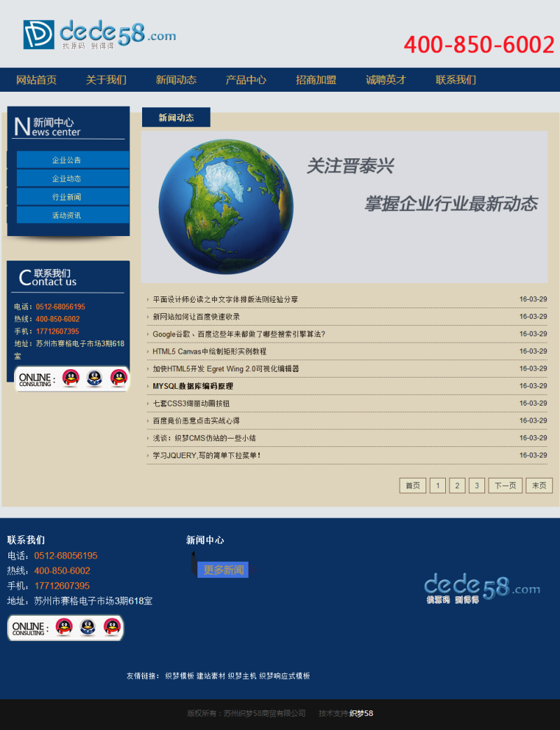Open 织梦模板 friendly link
This screenshot has height=730, width=560.
179,675
